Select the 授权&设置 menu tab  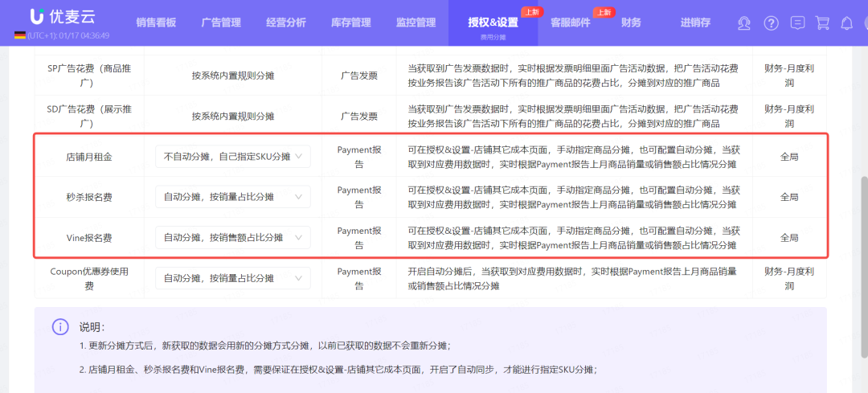click(493, 23)
